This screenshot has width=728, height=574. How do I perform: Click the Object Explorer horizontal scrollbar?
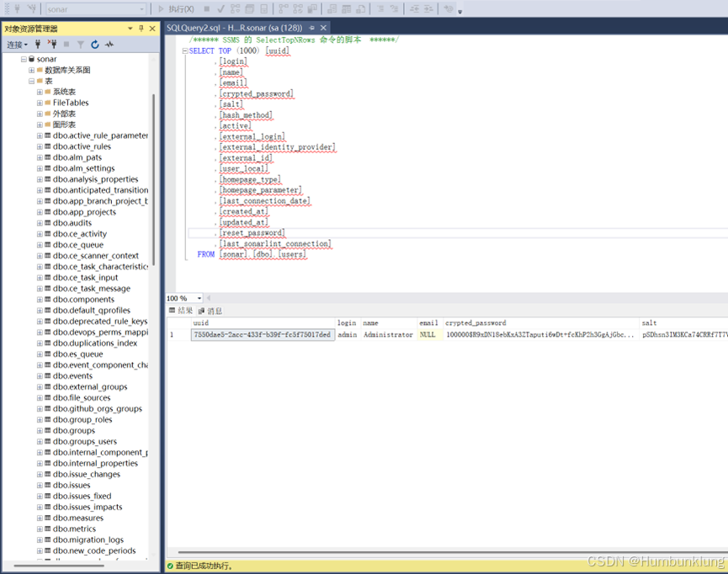[x=59, y=566]
